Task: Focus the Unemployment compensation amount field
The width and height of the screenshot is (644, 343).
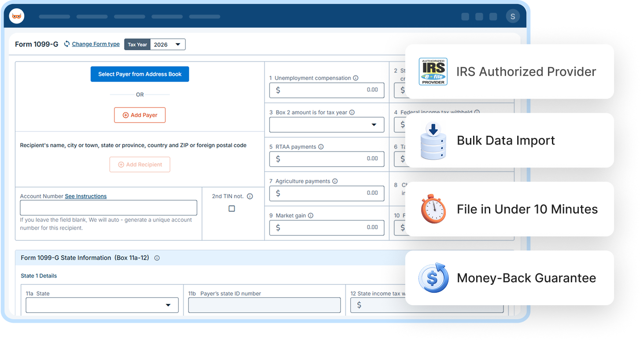Action: pos(327,90)
